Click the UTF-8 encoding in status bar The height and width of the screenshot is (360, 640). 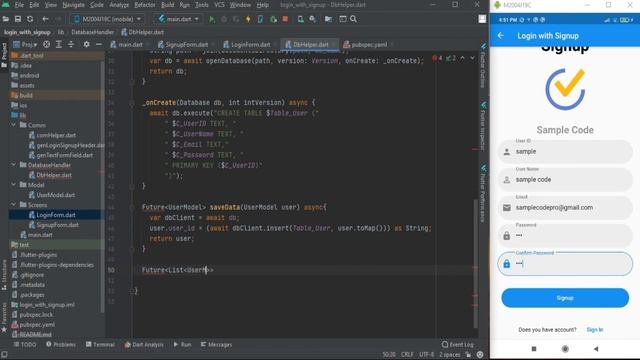pos(427,354)
